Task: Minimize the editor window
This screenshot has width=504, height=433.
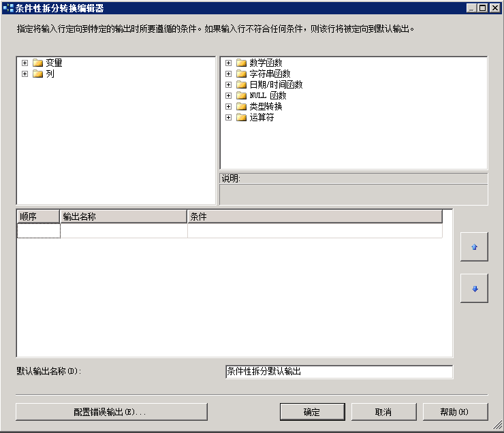Action: coord(471,8)
